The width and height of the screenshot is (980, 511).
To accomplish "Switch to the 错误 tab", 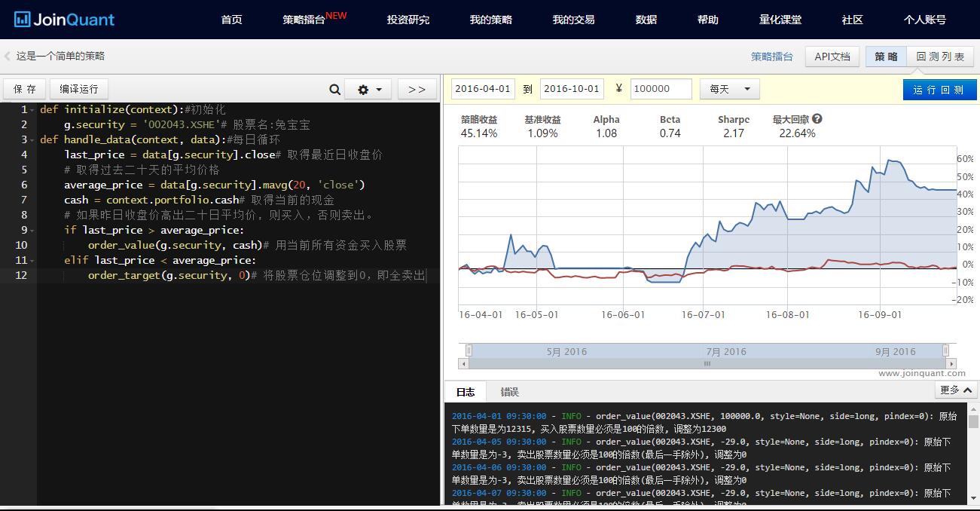I will (x=510, y=392).
